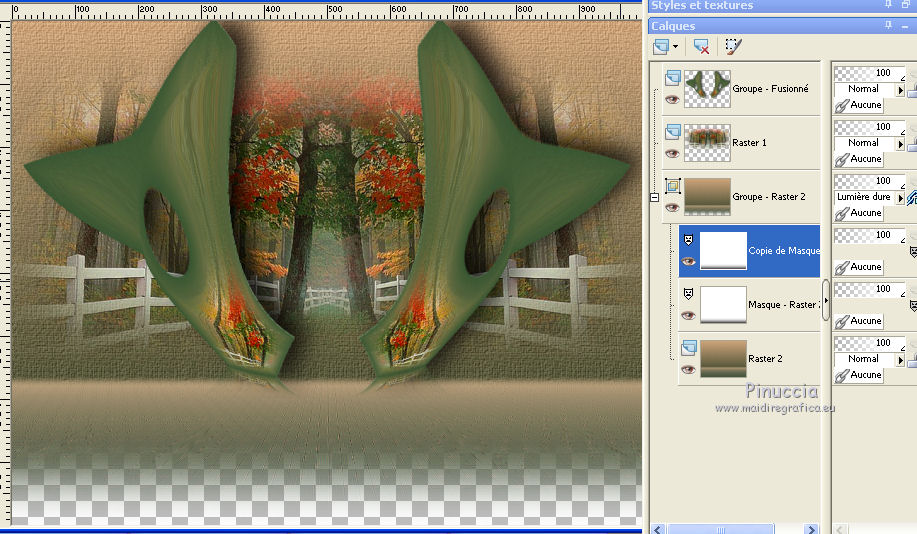Collapse the Groupe - Raster 2 group
Image resolution: width=917 pixels, height=534 pixels.
(654, 197)
